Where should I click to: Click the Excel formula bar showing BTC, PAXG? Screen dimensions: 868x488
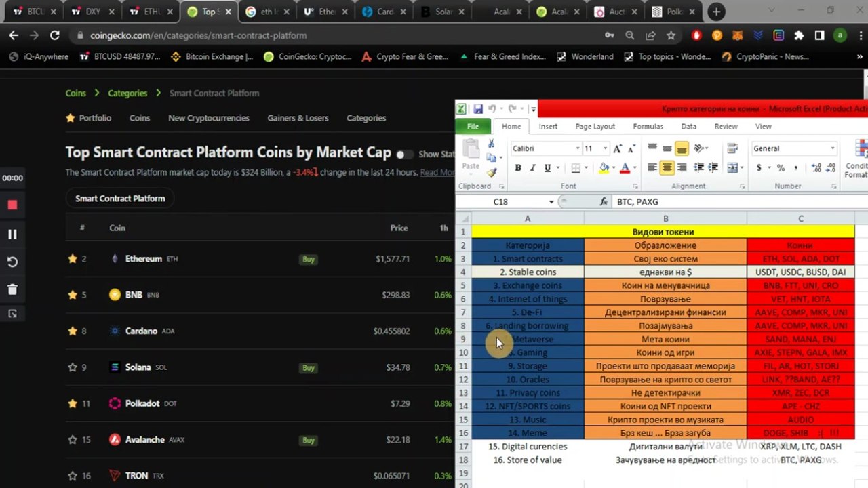[x=739, y=201]
